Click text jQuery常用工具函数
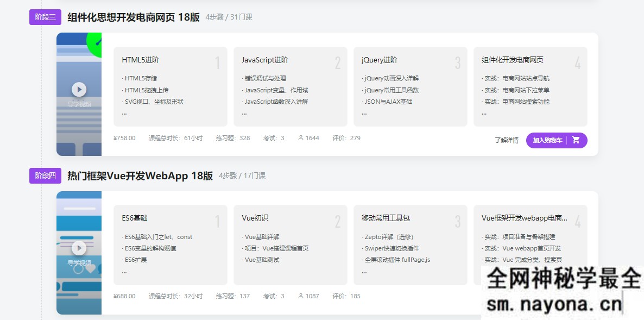This screenshot has height=320, width=644. [x=392, y=90]
